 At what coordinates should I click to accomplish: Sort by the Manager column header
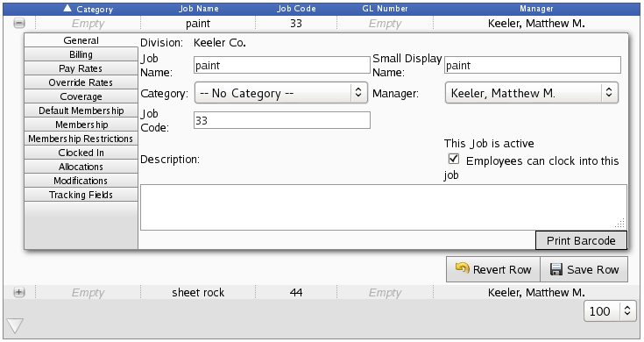pyautogui.click(x=536, y=9)
